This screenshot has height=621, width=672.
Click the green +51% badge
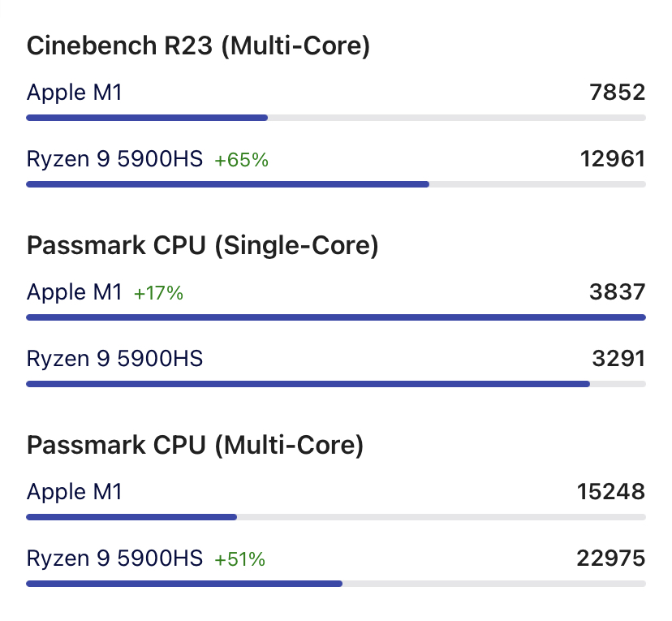tap(239, 558)
